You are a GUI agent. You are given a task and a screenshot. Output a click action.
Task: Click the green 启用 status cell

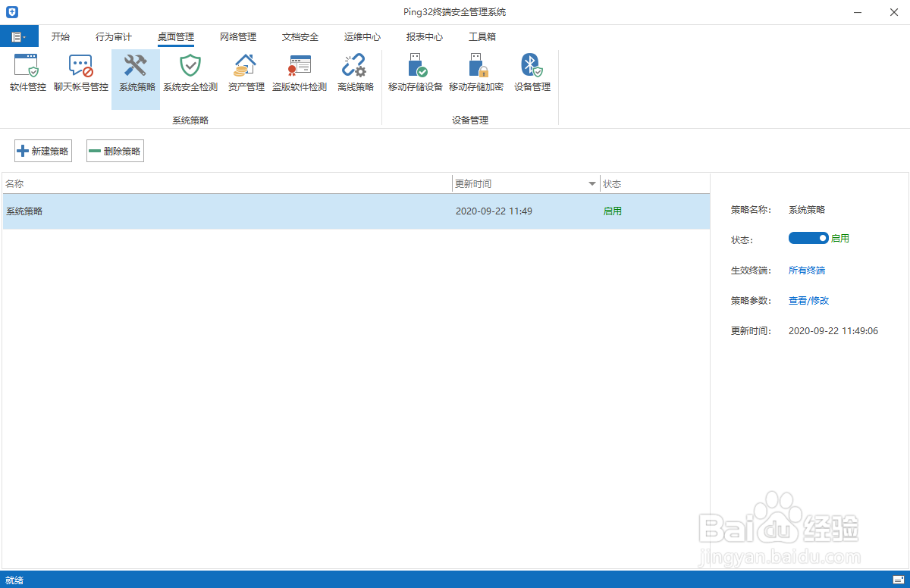point(613,211)
